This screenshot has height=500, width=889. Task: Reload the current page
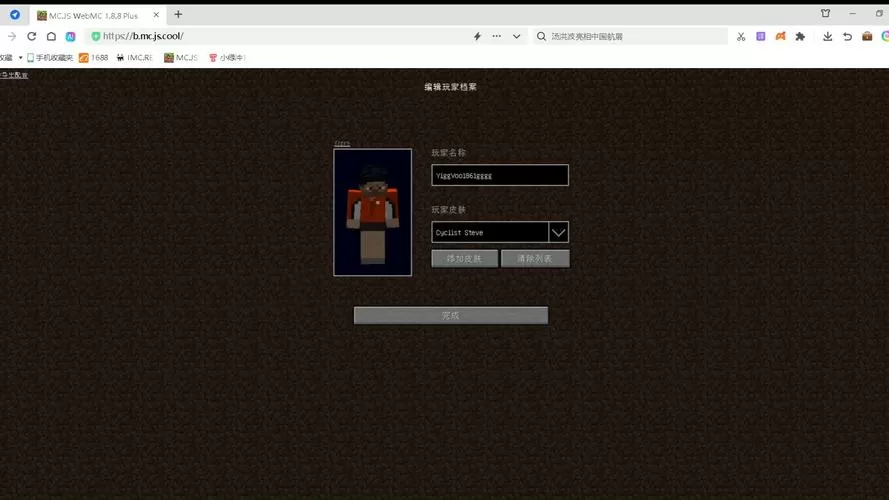point(32,36)
